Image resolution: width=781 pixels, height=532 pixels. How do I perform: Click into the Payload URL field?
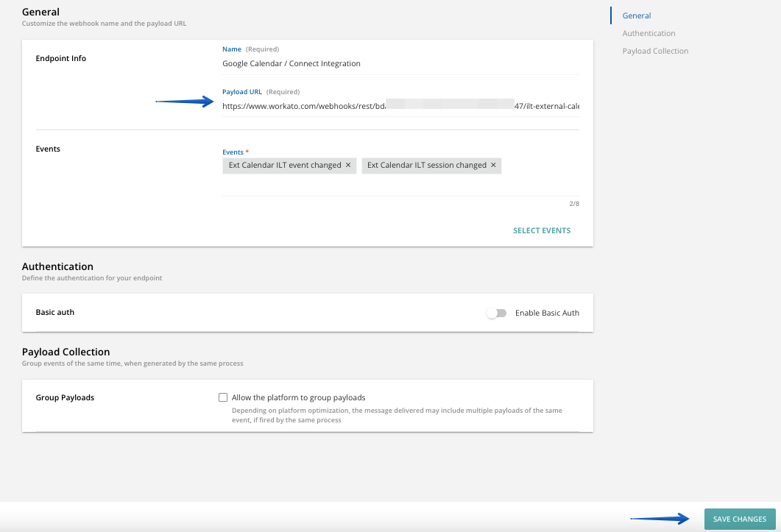tap(400, 106)
